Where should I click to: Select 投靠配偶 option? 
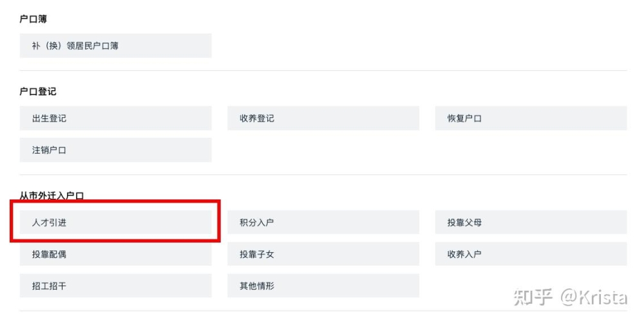(115, 254)
